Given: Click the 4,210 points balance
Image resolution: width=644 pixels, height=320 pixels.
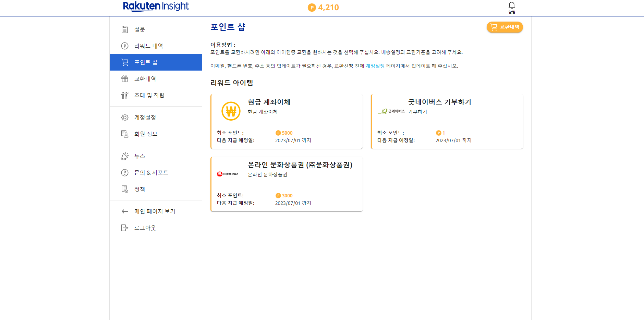Looking at the screenshot, I should pos(328,8).
